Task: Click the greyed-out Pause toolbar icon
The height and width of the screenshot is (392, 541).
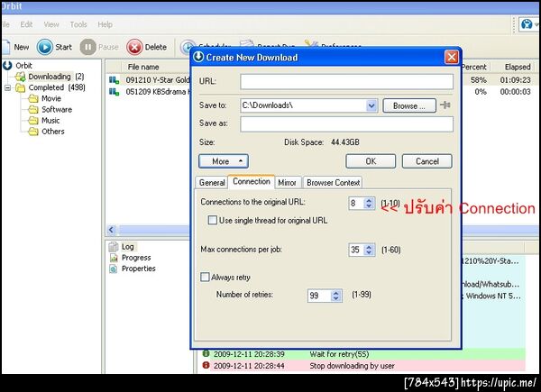Action: [x=88, y=47]
